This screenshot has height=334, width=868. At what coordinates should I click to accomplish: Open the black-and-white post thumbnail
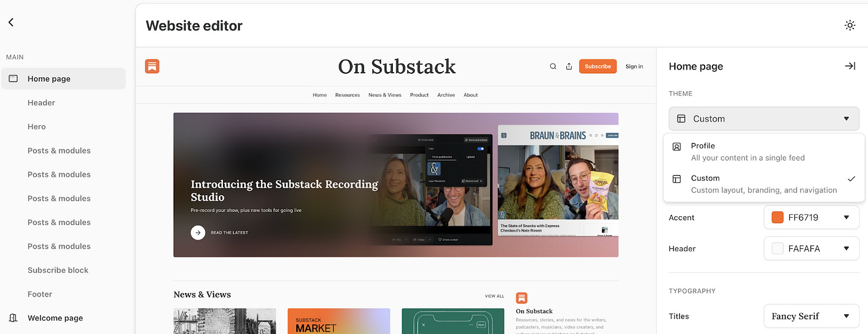(225, 321)
